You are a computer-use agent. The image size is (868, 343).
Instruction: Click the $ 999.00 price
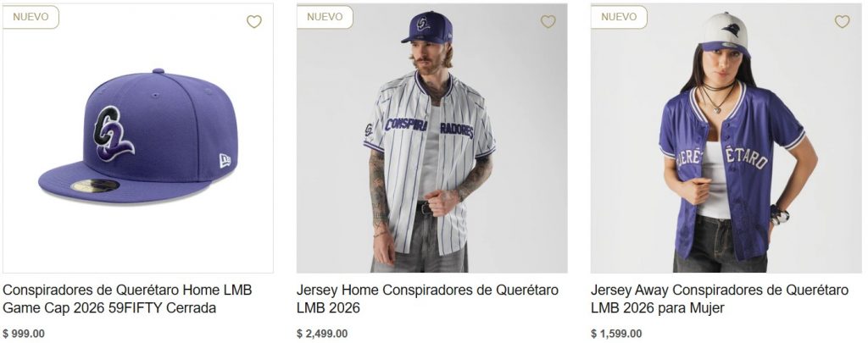[x=24, y=334]
